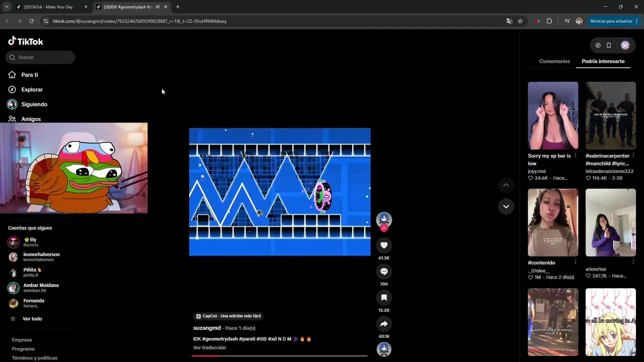Open the suzangmd username link
The width and height of the screenshot is (644, 362).
[207, 328]
